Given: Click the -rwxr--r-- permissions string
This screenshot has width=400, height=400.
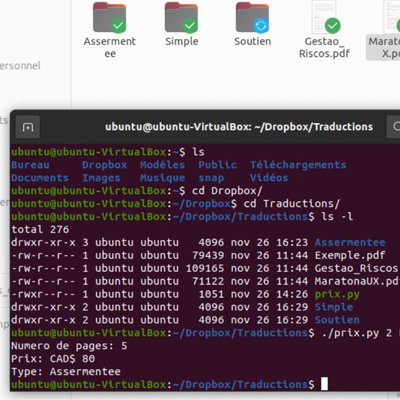Looking at the screenshot, I should (x=43, y=295).
